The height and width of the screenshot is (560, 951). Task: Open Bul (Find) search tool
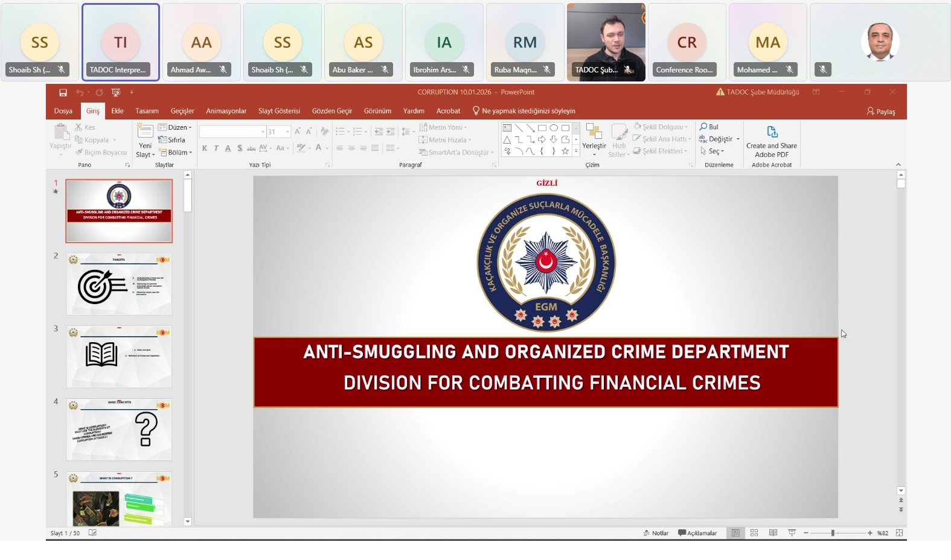[709, 127]
